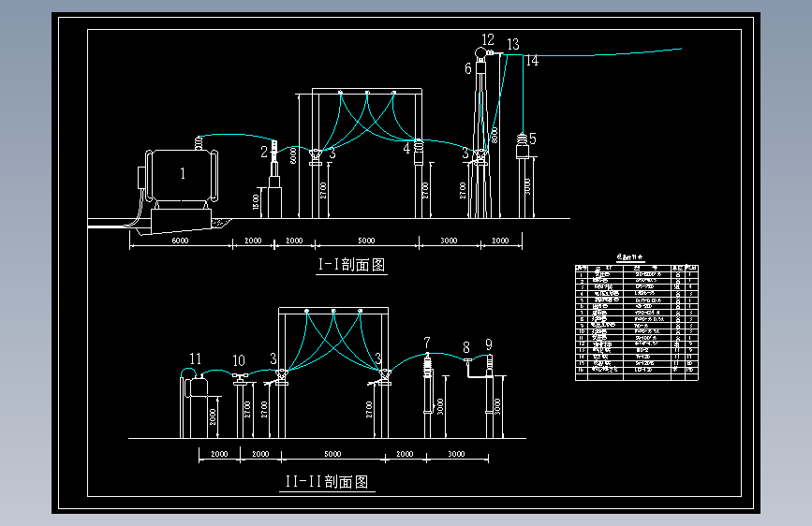The image size is (812, 526).
Task: Click "2700" dimension beside equipment 10
Action: coord(247,410)
